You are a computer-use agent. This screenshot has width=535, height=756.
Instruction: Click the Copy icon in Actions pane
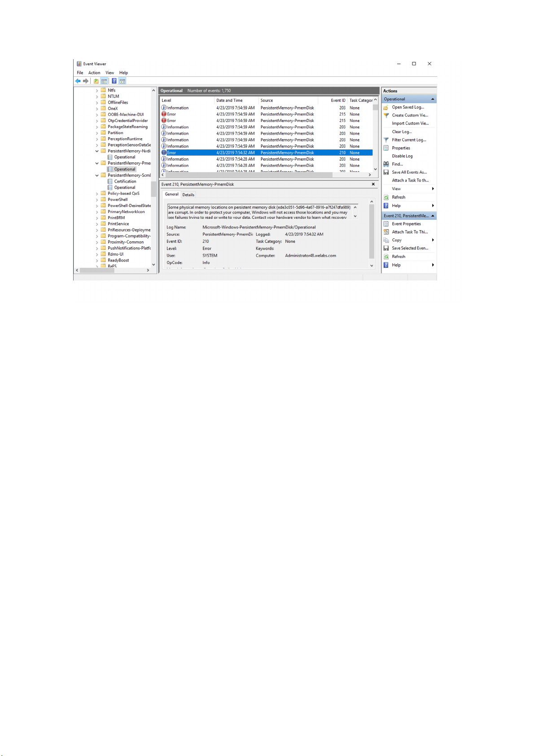(x=386, y=240)
